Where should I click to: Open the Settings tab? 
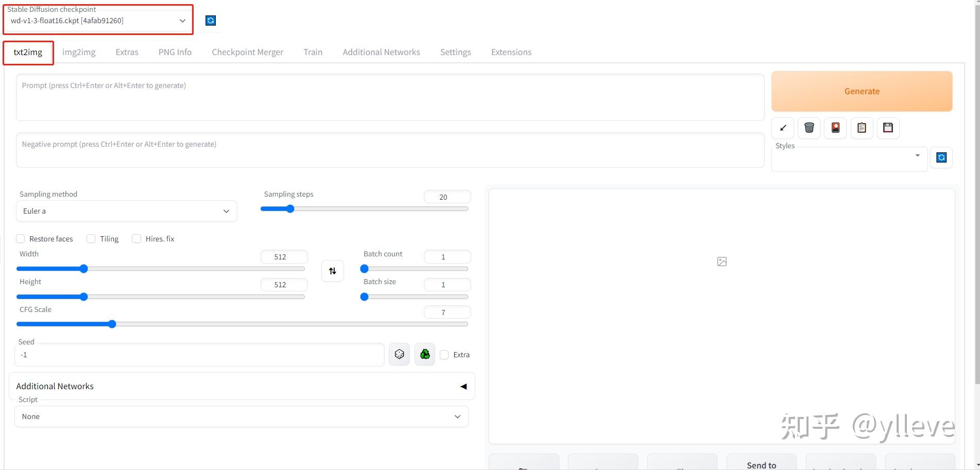tap(456, 52)
